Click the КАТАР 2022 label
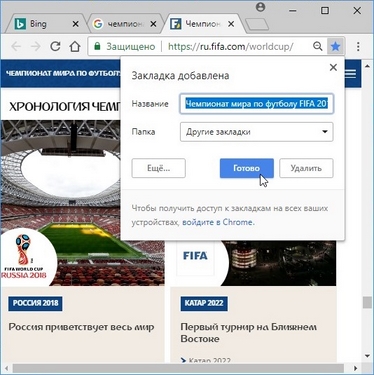Screen dimensions: 374x375 click(x=204, y=303)
